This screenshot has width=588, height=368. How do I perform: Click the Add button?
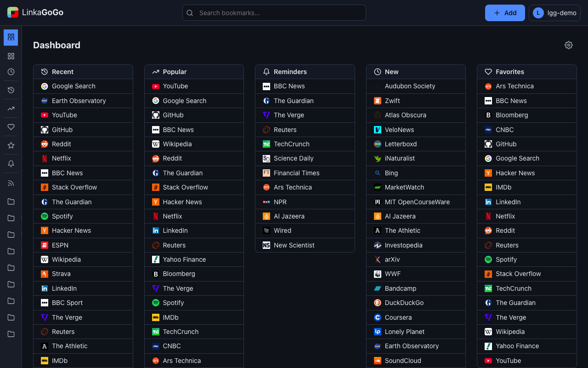click(505, 13)
